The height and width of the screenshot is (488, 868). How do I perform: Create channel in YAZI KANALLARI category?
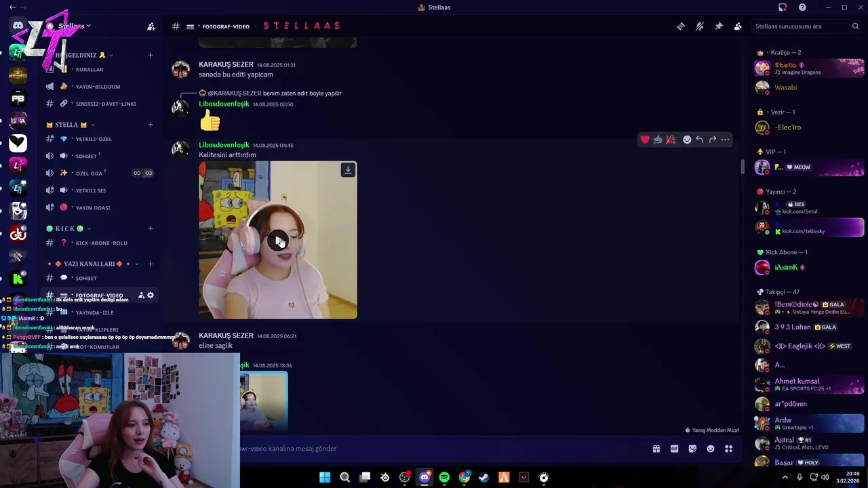[x=151, y=264]
